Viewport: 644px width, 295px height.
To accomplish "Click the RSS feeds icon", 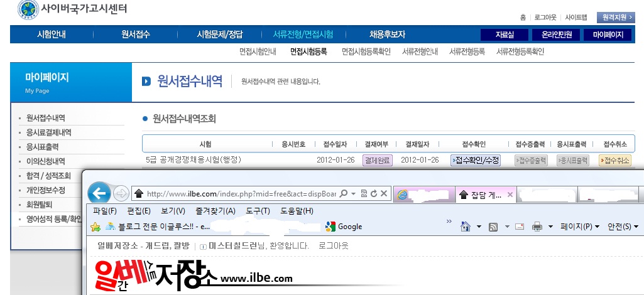I will coord(493,227).
